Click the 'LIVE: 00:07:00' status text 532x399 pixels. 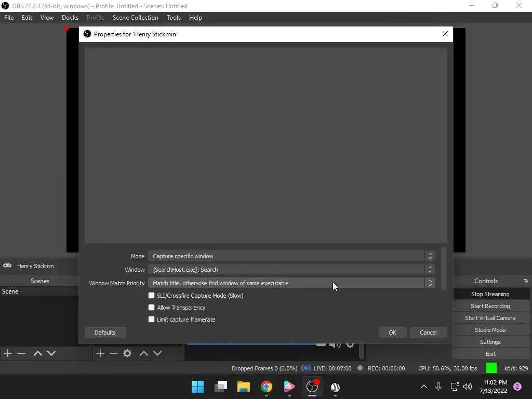(x=332, y=368)
